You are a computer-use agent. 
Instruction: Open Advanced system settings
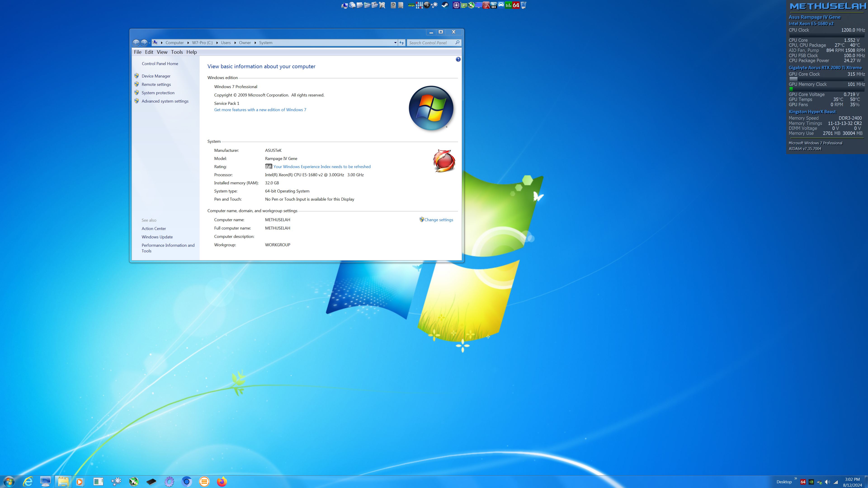click(x=165, y=101)
